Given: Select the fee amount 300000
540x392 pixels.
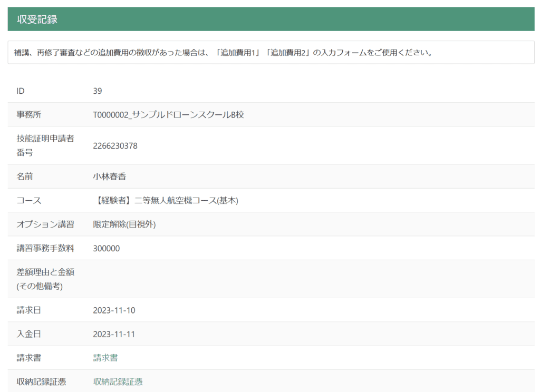Looking at the screenshot, I should click(107, 248).
